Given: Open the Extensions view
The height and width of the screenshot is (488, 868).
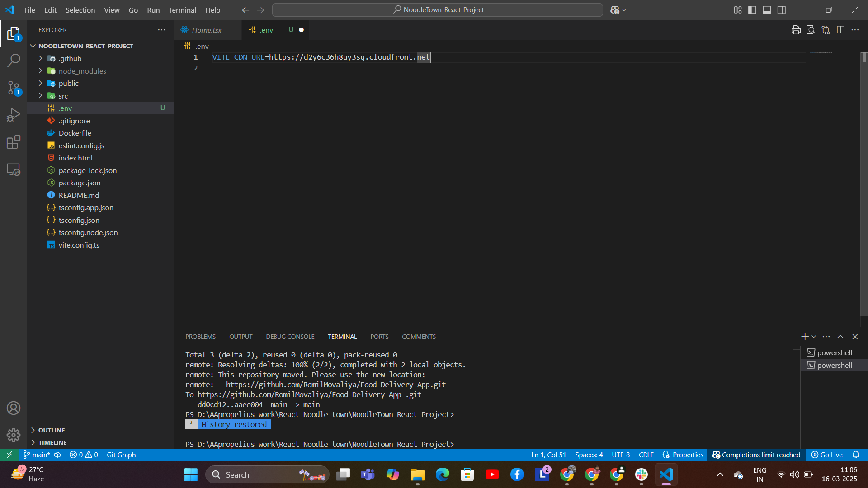Looking at the screenshot, I should (14, 142).
